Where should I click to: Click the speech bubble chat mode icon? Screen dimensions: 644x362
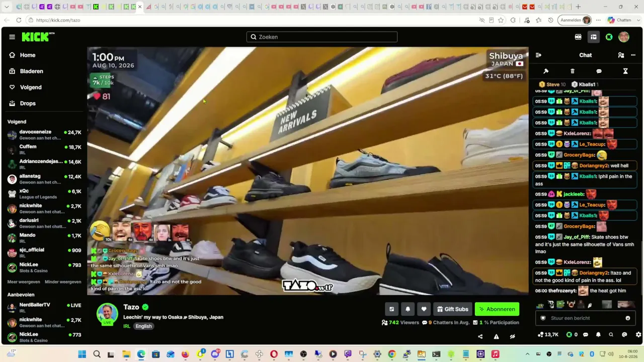pos(599,71)
